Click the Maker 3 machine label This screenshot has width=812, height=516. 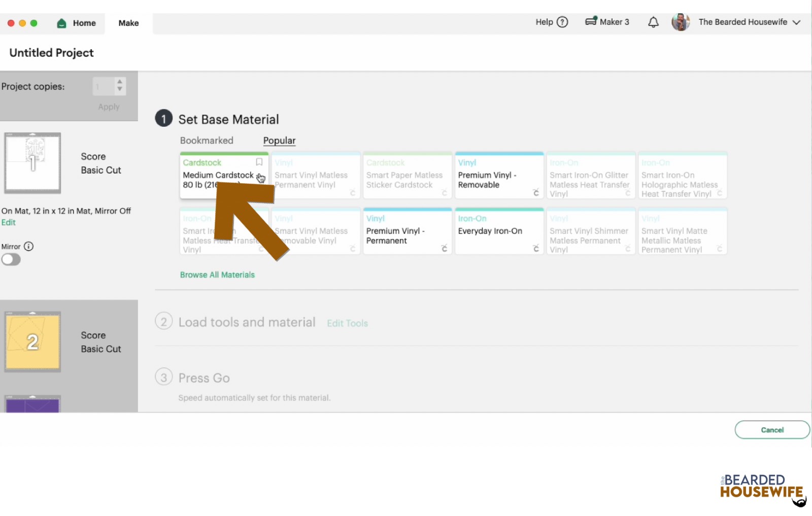(x=614, y=22)
